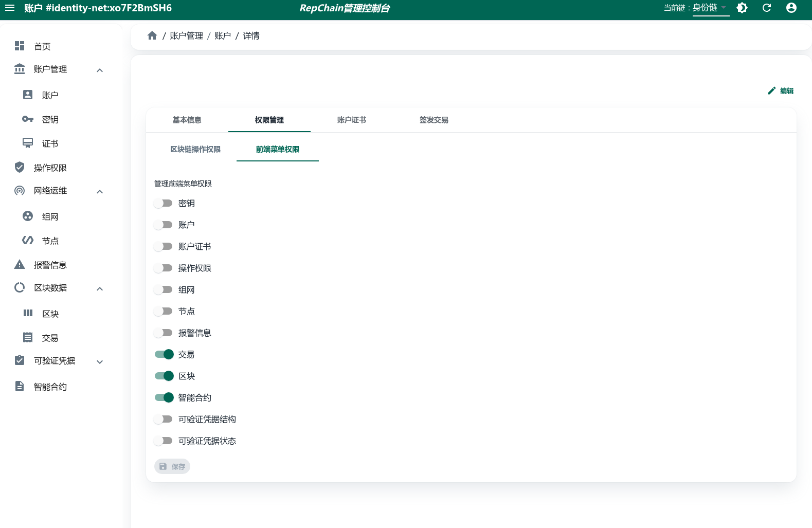This screenshot has height=528, width=812.
Task: Expand the 可验证凭据 sidebar group chevron
Action: click(100, 361)
